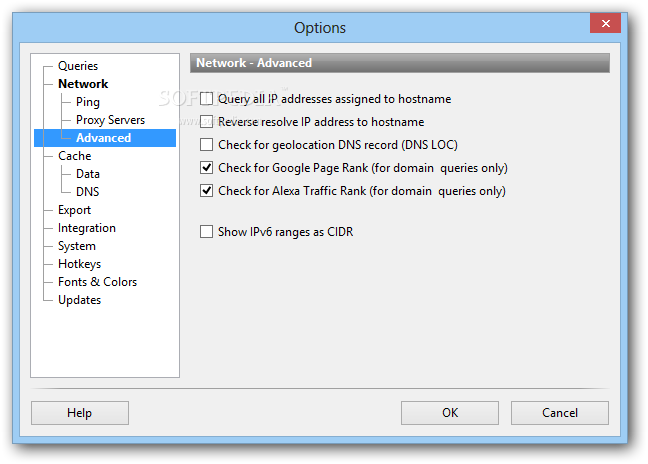The width and height of the screenshot is (648, 464).
Task: Select Export in the options tree
Action: tap(74, 210)
